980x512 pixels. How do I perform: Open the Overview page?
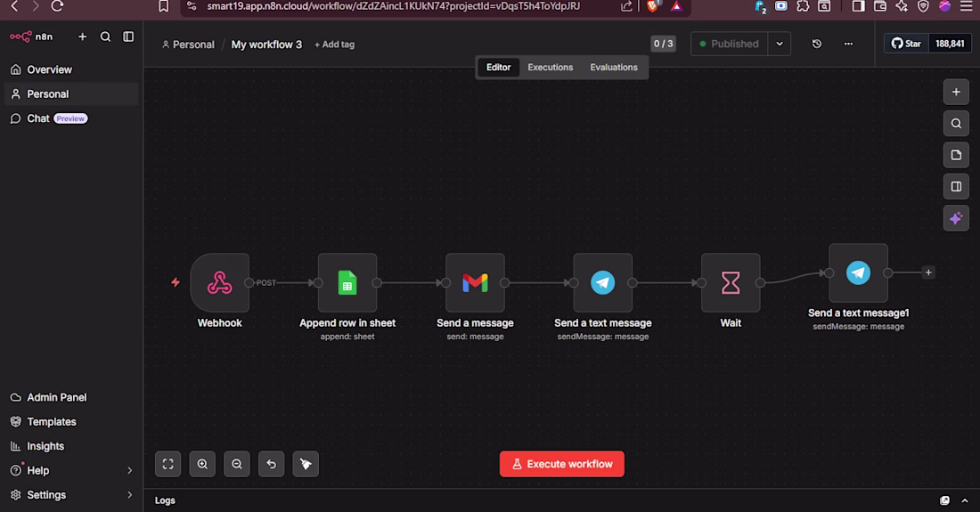71,69
